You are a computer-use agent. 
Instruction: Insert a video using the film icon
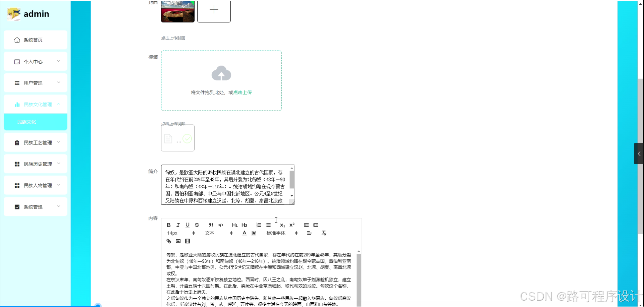point(187,241)
